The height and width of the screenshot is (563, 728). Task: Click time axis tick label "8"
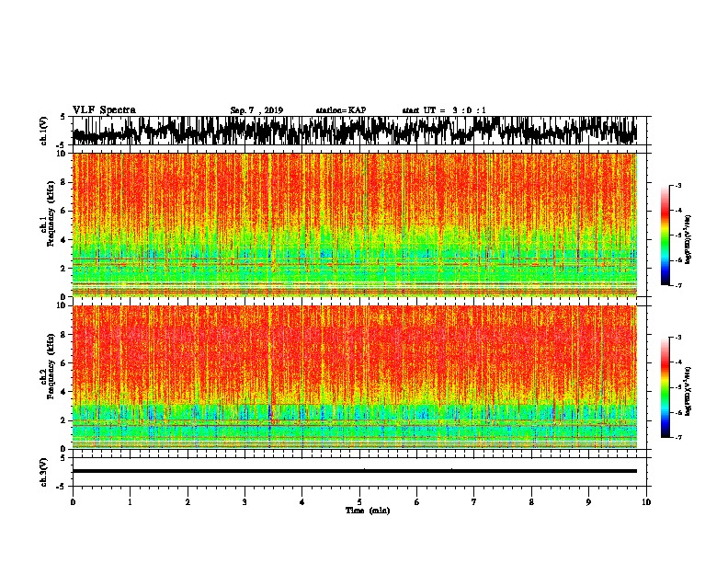click(531, 502)
